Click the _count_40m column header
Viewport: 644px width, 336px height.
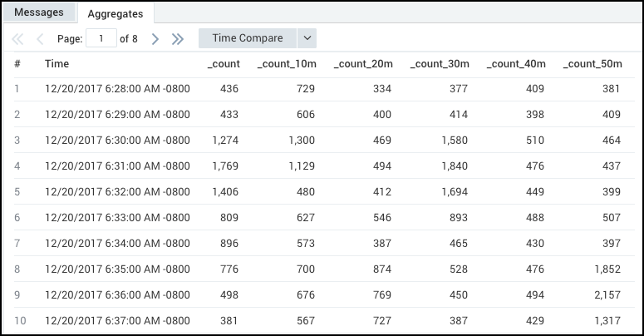point(515,64)
